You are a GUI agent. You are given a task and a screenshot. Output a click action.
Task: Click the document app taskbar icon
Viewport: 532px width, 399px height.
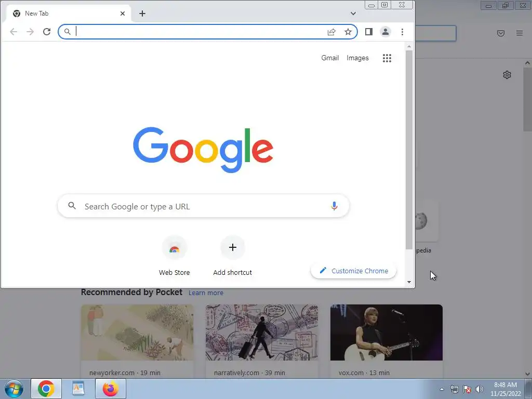(78, 389)
